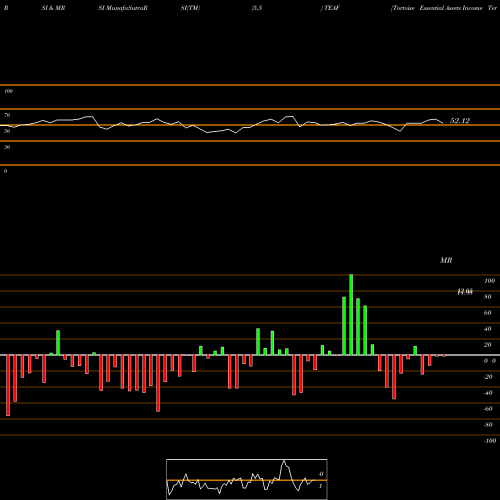This screenshot has height=500, width=500.
Task: Click the overlapping MR value label near 80
Action: [x=465, y=292]
